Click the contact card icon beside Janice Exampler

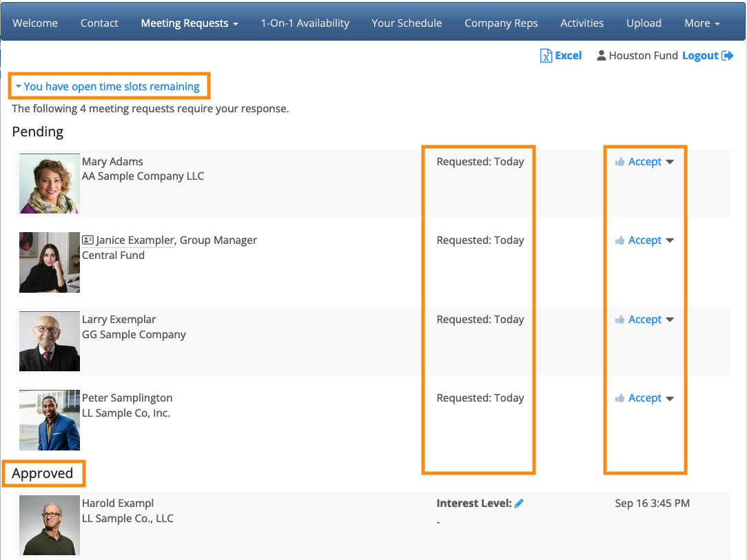88,240
